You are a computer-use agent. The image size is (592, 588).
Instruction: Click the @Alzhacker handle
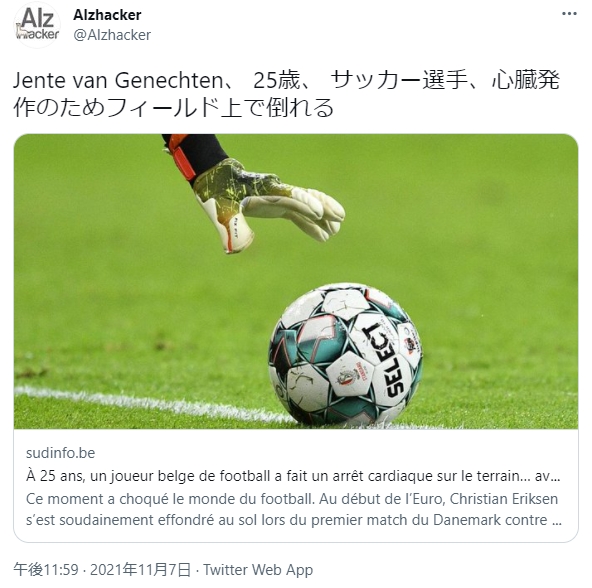(x=112, y=35)
